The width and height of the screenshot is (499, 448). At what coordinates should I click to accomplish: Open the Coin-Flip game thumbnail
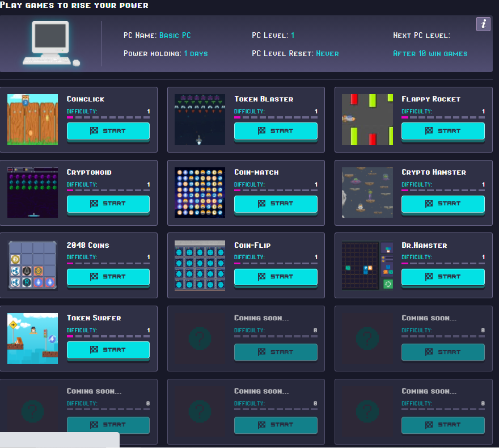(x=200, y=266)
